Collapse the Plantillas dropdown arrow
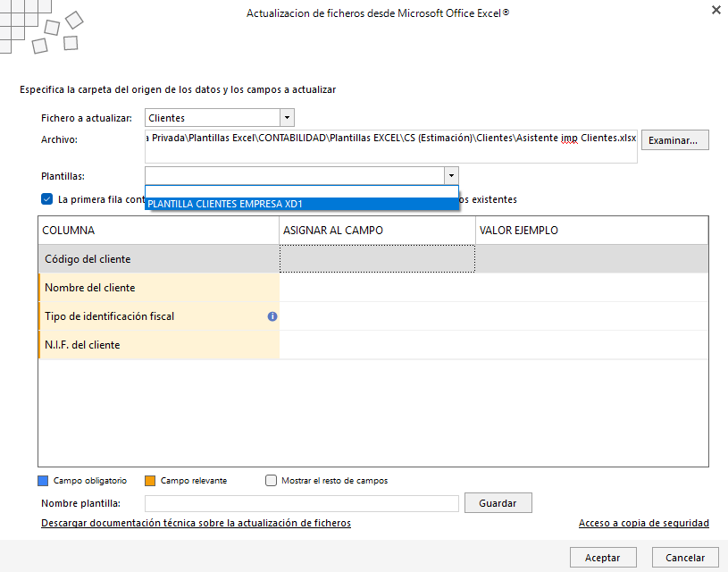This screenshot has width=728, height=572. pyautogui.click(x=451, y=176)
